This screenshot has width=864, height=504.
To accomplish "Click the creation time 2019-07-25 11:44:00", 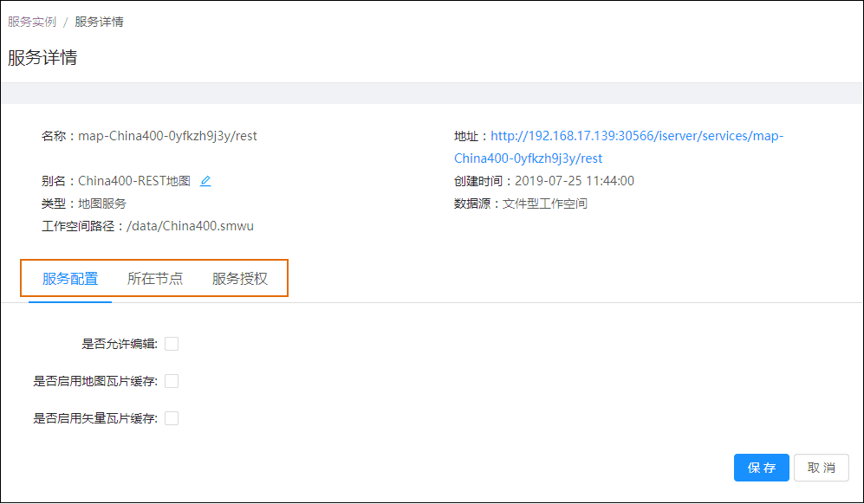I will click(x=574, y=182).
